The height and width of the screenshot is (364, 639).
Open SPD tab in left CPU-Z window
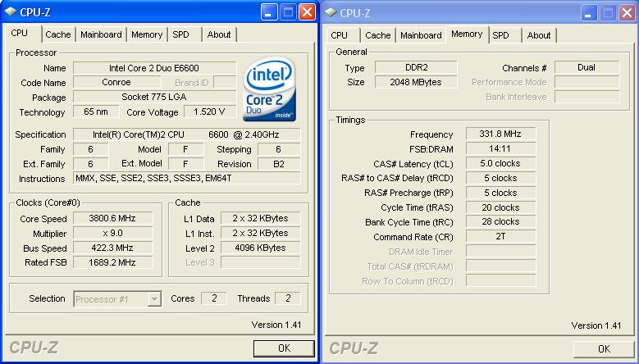tap(181, 35)
